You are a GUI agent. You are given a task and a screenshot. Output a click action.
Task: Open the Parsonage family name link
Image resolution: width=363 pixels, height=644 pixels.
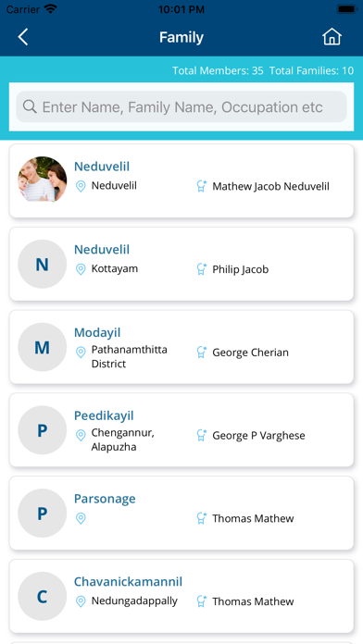pos(105,499)
